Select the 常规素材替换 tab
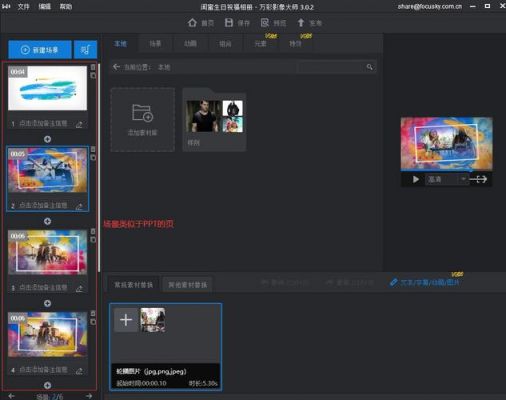506x400 pixels. pos(134,285)
